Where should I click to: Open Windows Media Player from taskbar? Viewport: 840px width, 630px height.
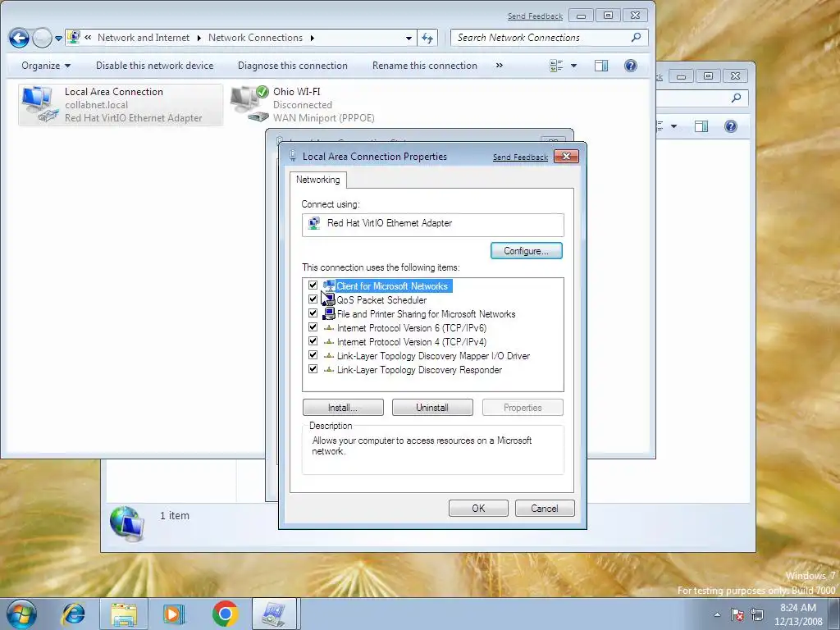[x=174, y=614]
